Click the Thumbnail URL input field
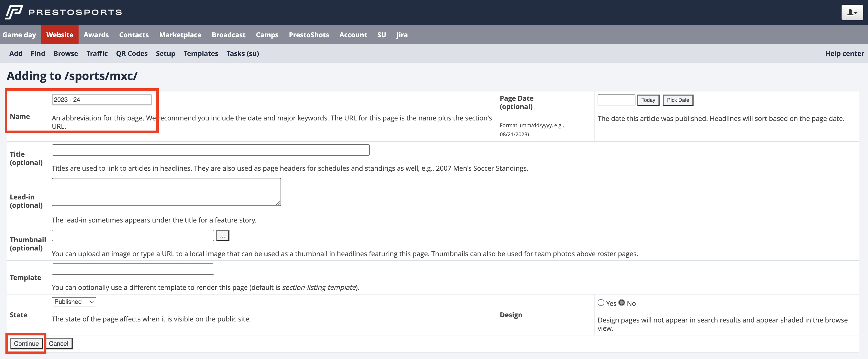This screenshot has height=359, width=868. (133, 235)
